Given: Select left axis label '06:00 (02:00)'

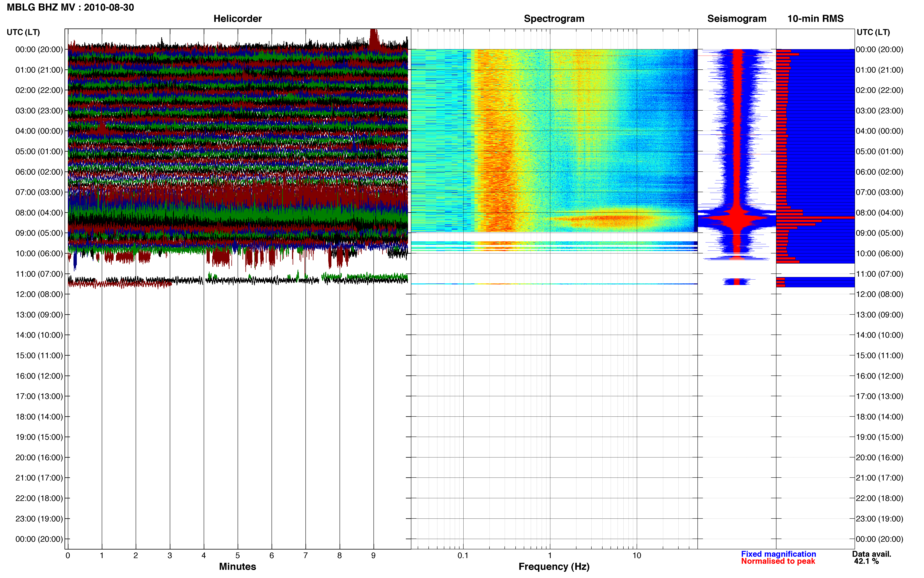Looking at the screenshot, I should pyautogui.click(x=39, y=172).
